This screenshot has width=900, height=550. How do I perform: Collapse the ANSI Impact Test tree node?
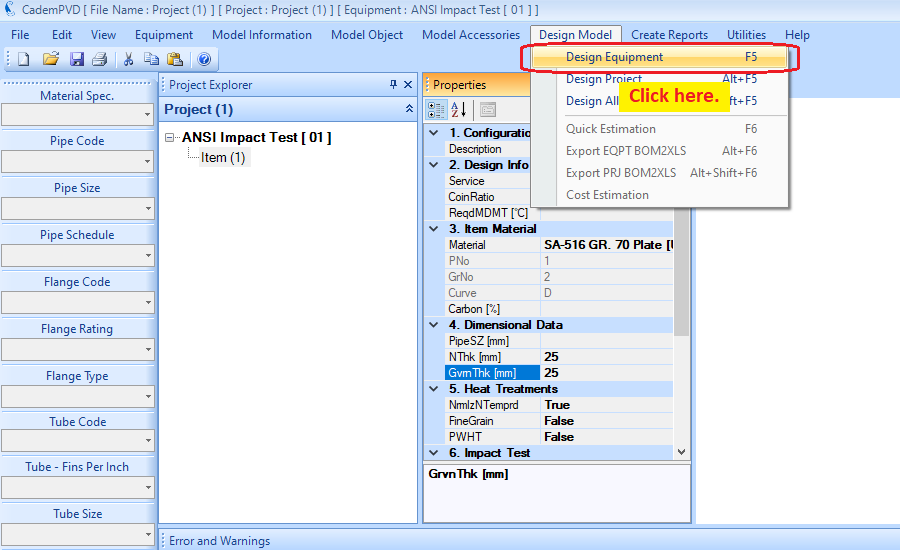click(171, 138)
